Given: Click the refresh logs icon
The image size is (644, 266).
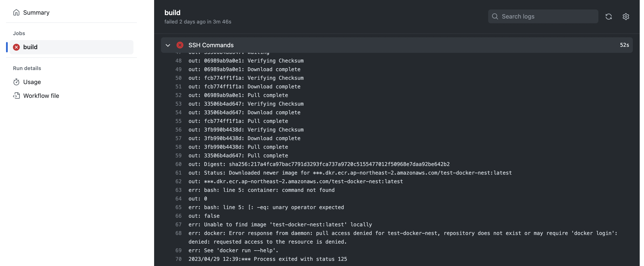Looking at the screenshot, I should pos(608,17).
